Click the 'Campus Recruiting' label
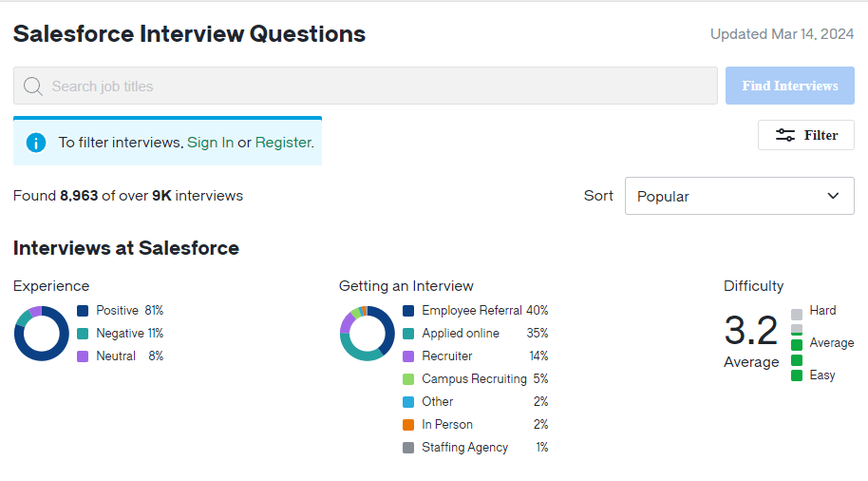Viewport: 868px width, 481px height. click(475, 378)
